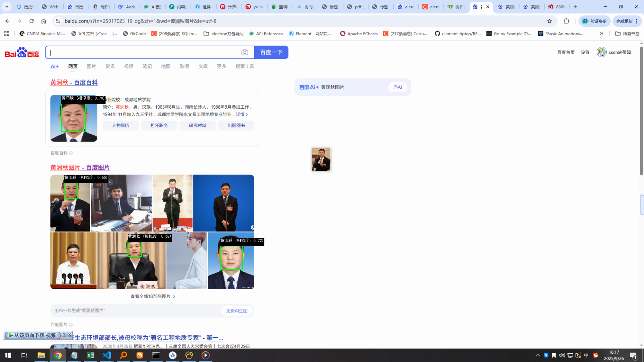Expand the hidden bookmarks chevron
Viewport: 644px width, 362px height.
[602, 34]
